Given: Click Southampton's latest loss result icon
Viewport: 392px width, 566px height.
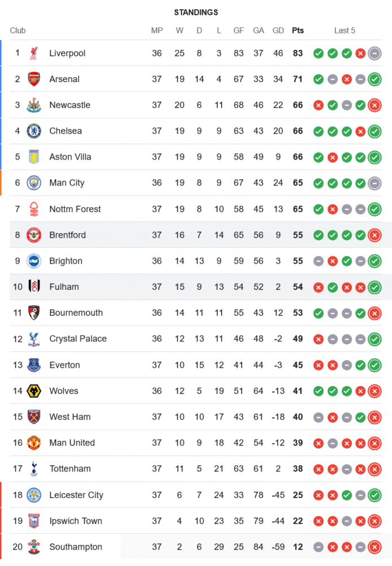Looking at the screenshot, I should click(374, 547).
